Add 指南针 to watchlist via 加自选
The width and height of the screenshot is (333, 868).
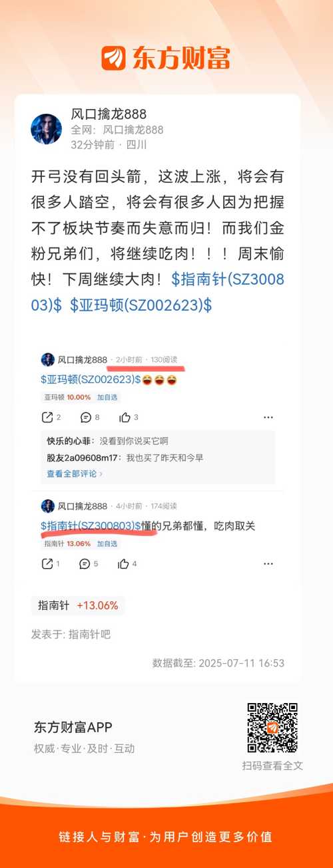pos(107,543)
